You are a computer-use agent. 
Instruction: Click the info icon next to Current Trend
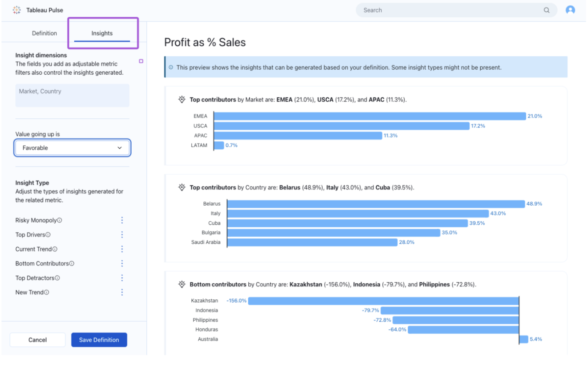(x=55, y=249)
